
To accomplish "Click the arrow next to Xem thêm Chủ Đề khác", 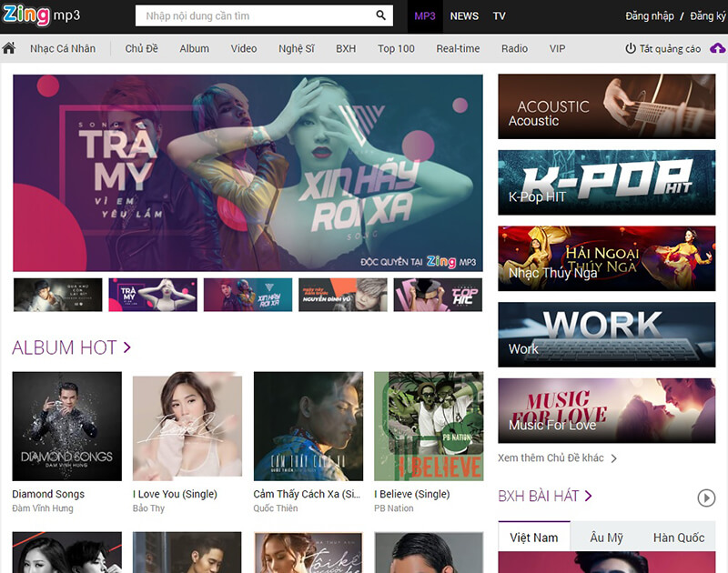I will 613,459.
